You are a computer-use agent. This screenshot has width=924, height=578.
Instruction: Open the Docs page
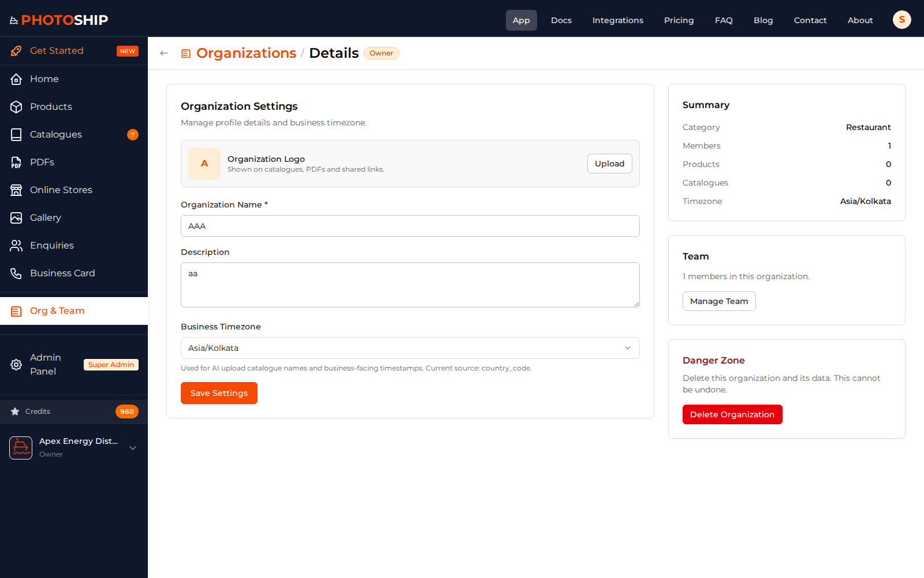click(561, 20)
